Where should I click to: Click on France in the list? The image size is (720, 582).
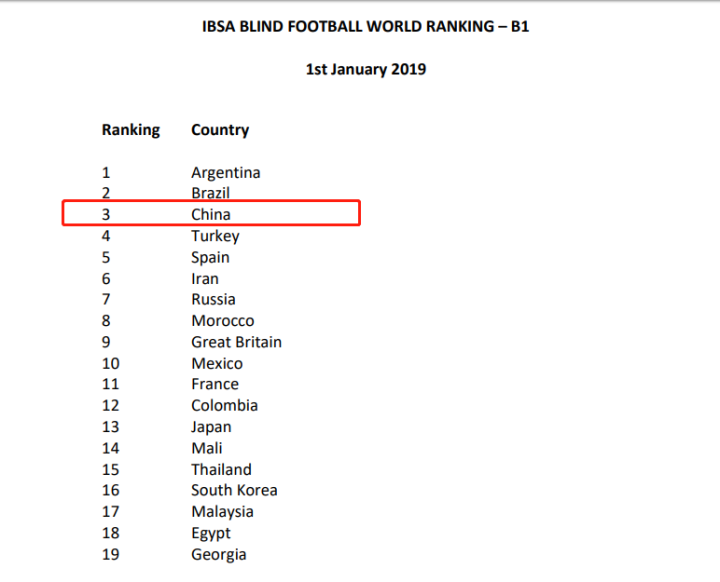(x=215, y=384)
